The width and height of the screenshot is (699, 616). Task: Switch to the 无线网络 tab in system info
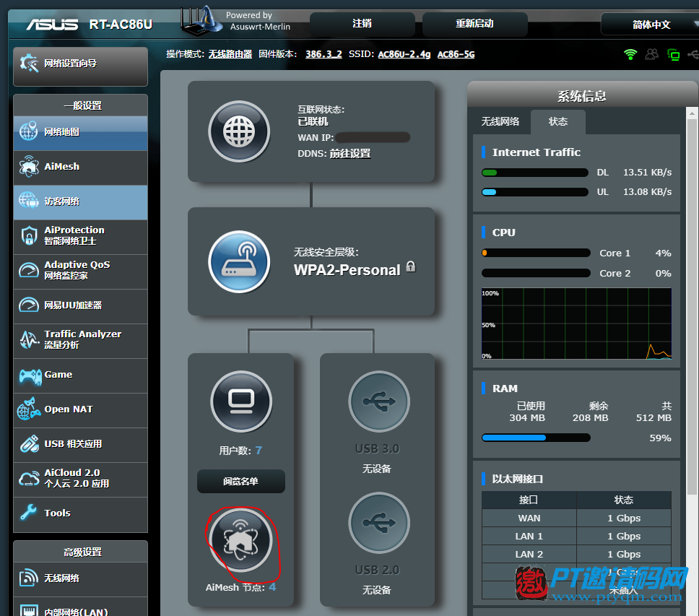500,121
